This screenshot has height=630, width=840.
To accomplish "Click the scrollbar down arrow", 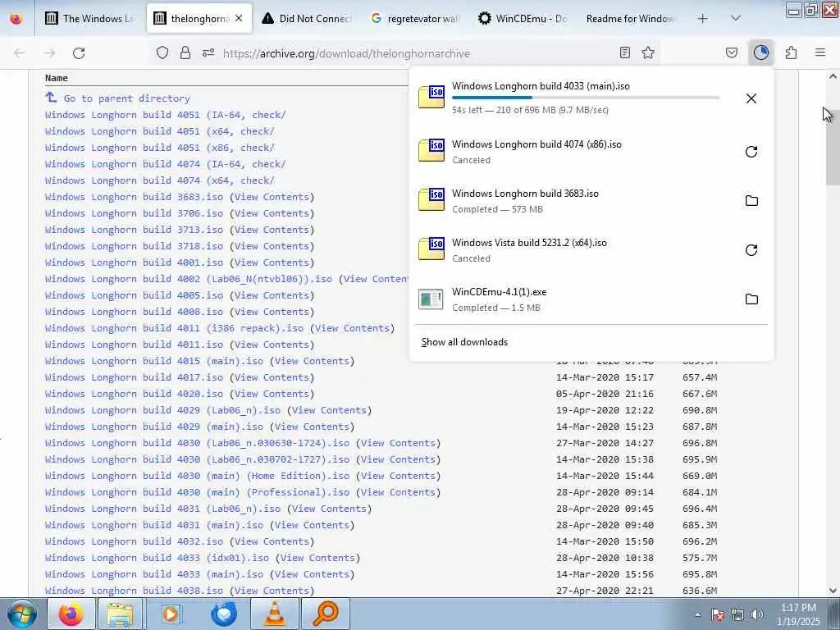I will 833,591.
